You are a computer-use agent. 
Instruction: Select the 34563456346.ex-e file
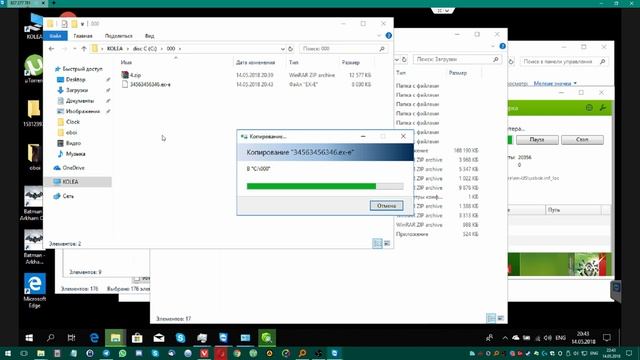[146, 84]
